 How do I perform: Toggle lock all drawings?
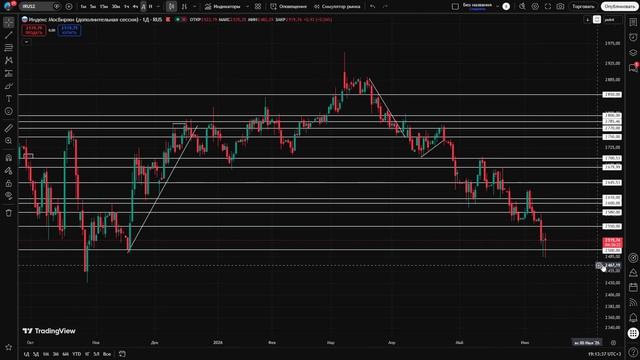tap(9, 183)
